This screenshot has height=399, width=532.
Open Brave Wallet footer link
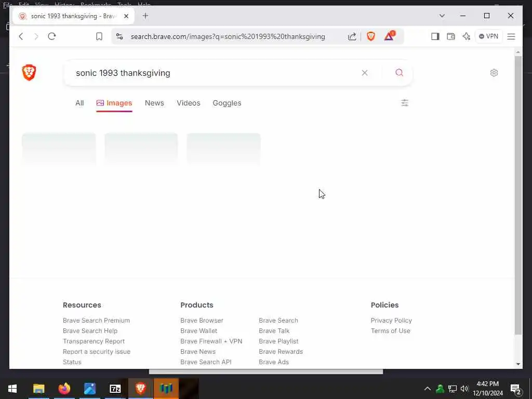click(x=199, y=330)
